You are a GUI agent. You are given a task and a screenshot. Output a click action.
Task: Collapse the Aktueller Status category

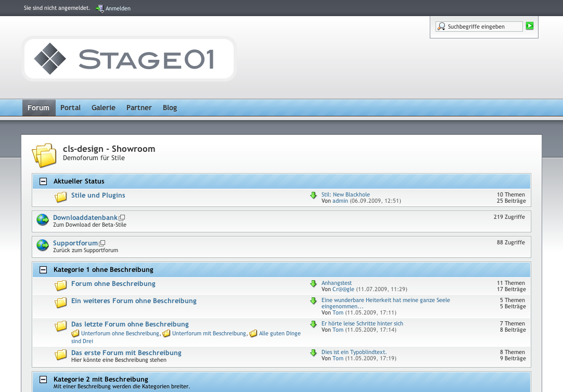click(x=44, y=181)
